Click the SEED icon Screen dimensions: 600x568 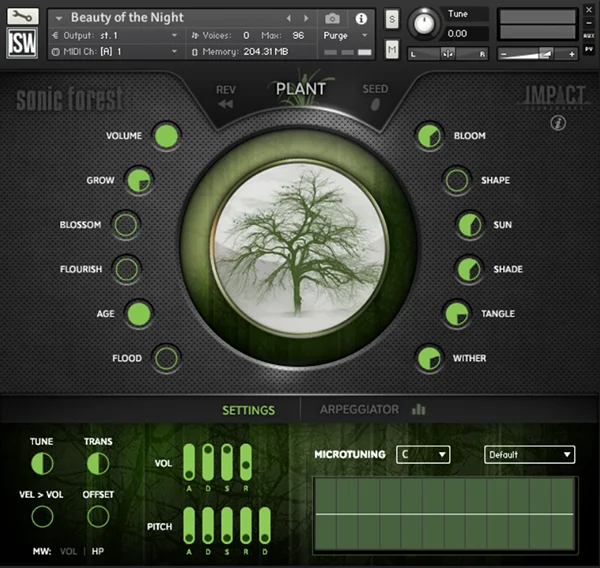(375, 104)
